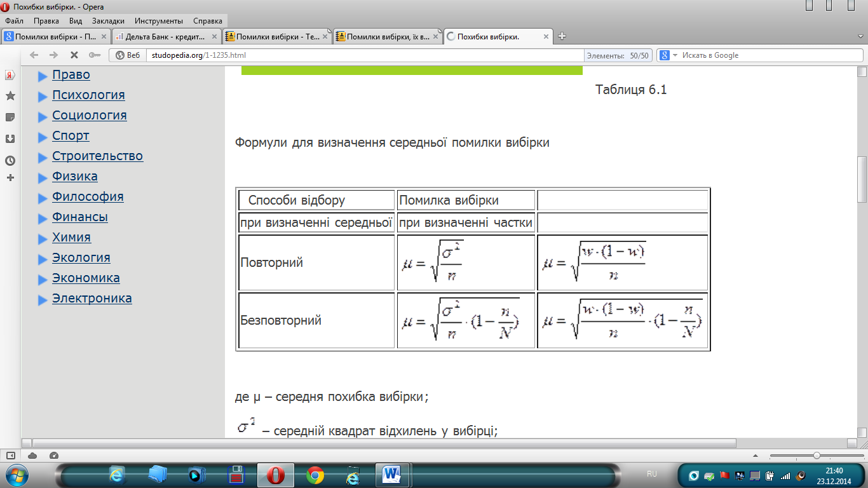Close the Помилки вибірки, їх в... tab

pos(435,36)
